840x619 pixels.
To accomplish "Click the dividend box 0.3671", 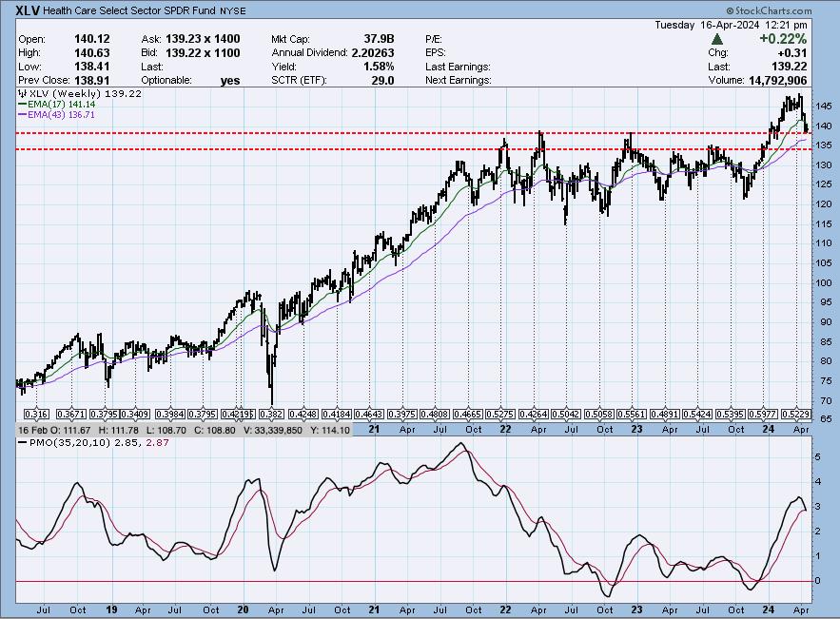I will [70, 414].
